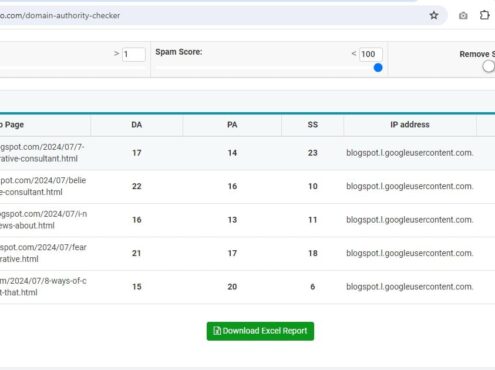Viewport: 495px width, 370px height.
Task: Select spam score 23 in first row
Action: click(313, 153)
